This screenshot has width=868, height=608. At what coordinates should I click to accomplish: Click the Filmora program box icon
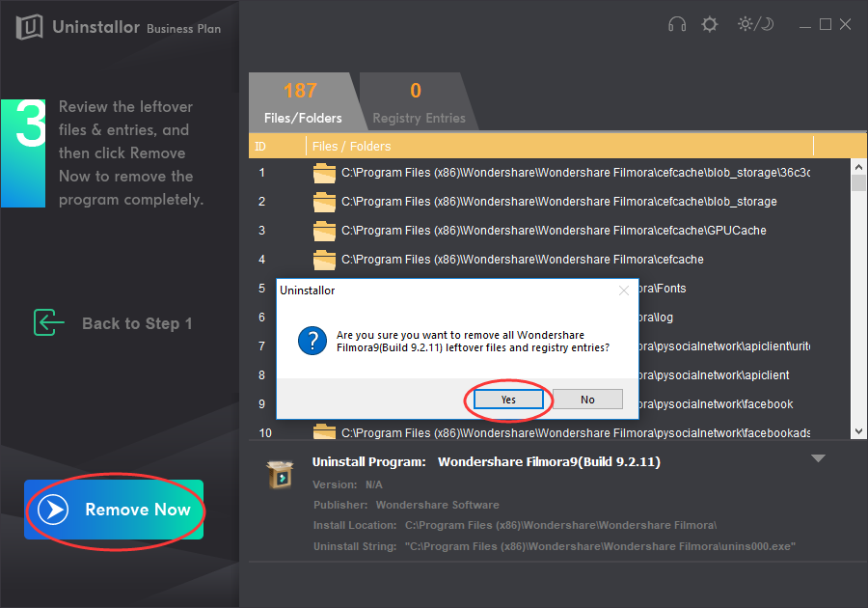tap(281, 475)
